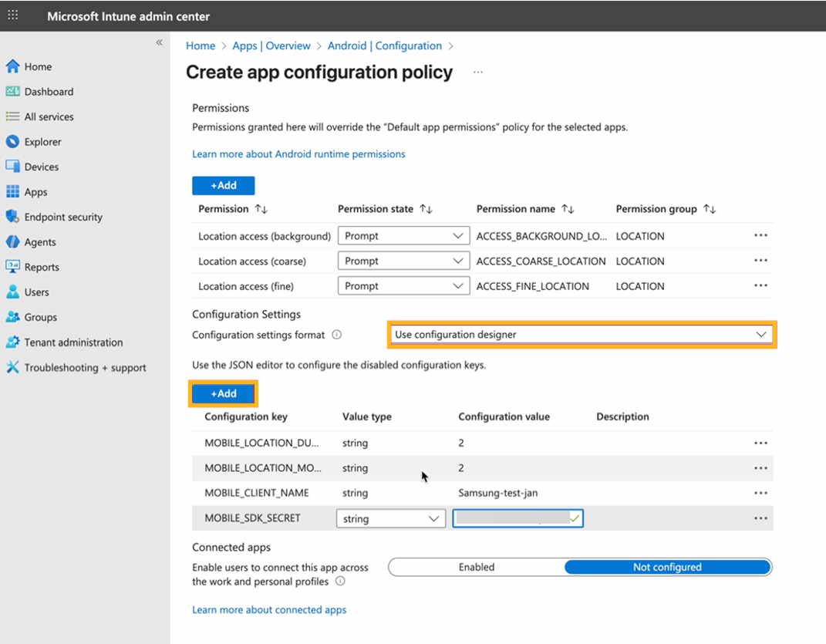This screenshot has width=826, height=644.
Task: Click +Add button under Permissions
Action: [x=223, y=185]
